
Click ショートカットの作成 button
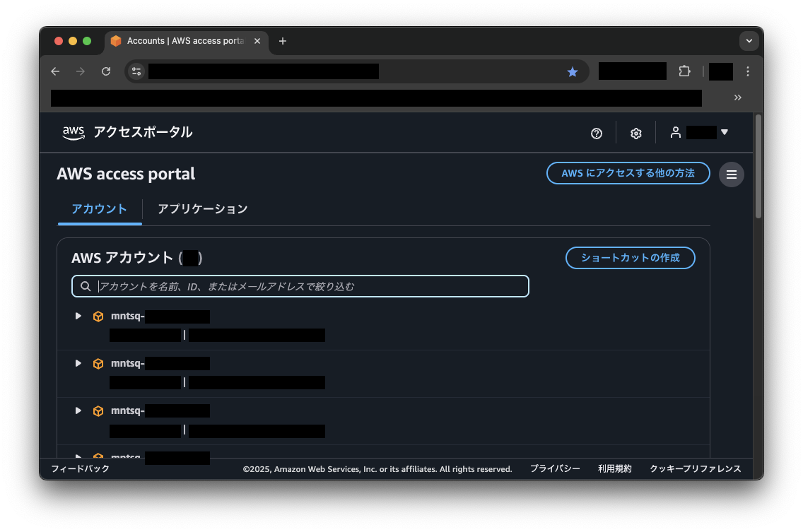pyautogui.click(x=630, y=258)
